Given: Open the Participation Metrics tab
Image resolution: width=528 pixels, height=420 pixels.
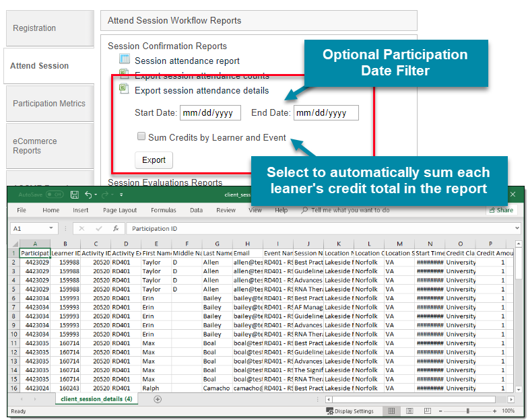Looking at the screenshot, I should click(x=50, y=104).
